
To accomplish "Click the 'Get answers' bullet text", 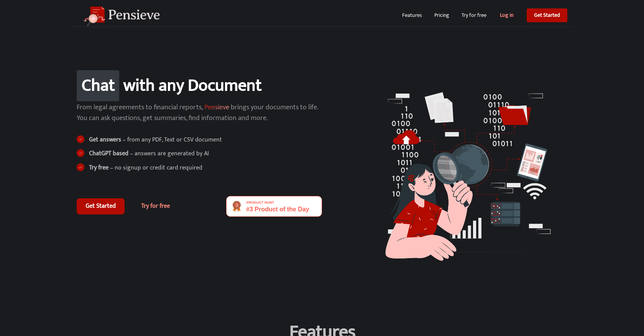I will pyautogui.click(x=105, y=140).
